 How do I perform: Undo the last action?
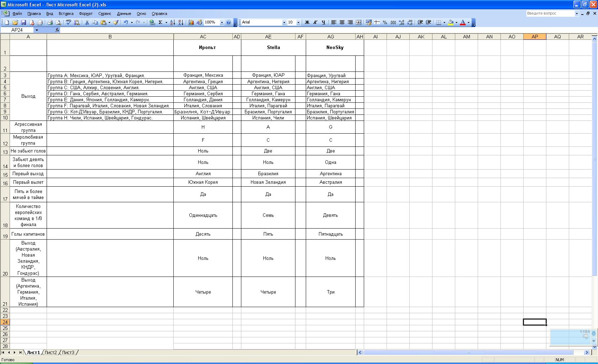click(126, 22)
